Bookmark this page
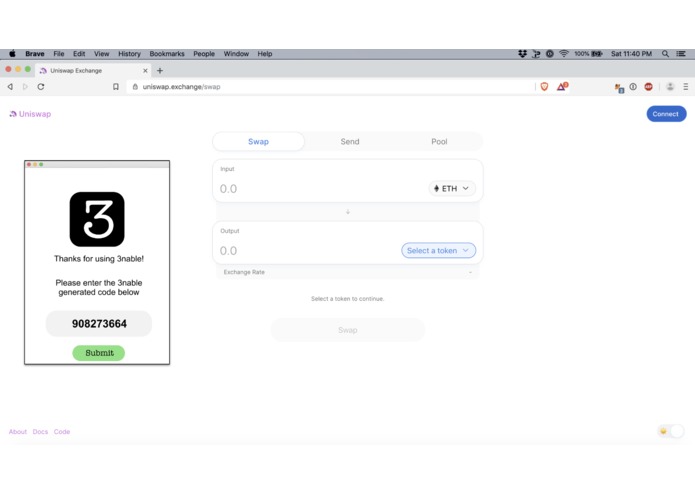Viewport: 695px width, 494px height. coord(116,87)
